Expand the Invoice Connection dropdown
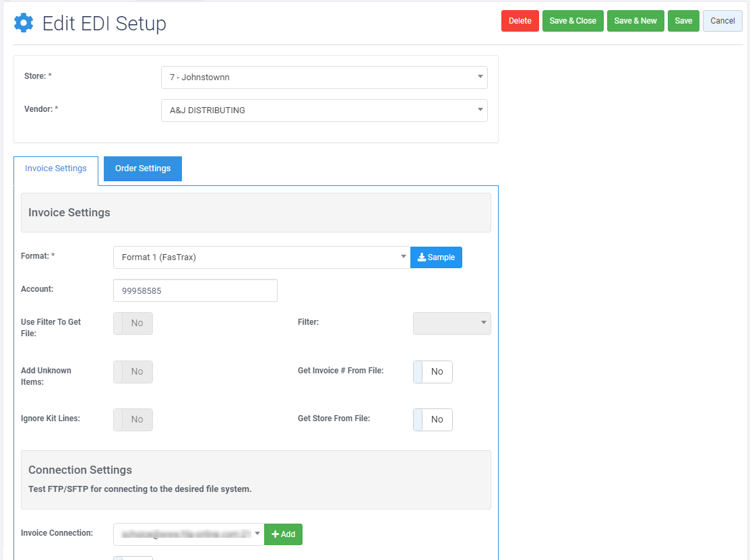Screen dimensions: 750x560 pyautogui.click(x=188, y=534)
